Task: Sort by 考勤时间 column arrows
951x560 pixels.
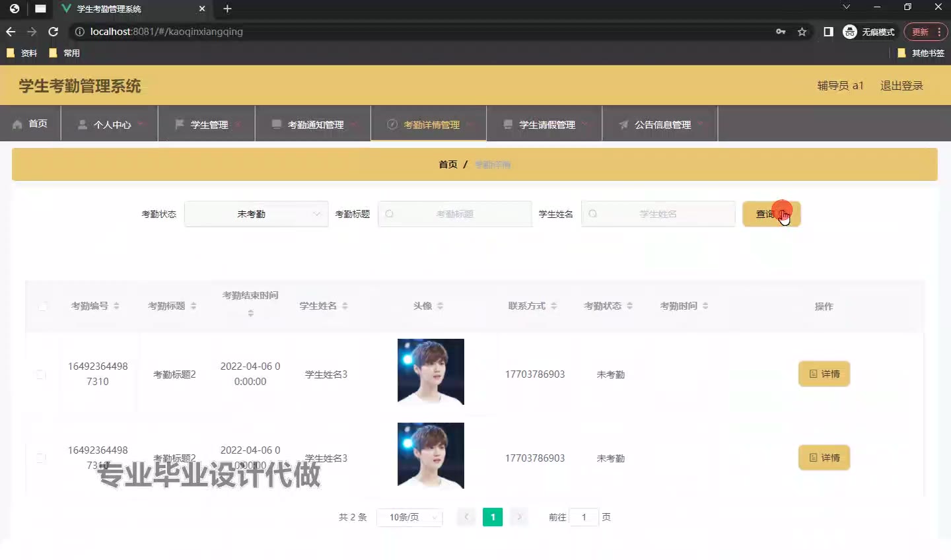Action: pos(705,306)
